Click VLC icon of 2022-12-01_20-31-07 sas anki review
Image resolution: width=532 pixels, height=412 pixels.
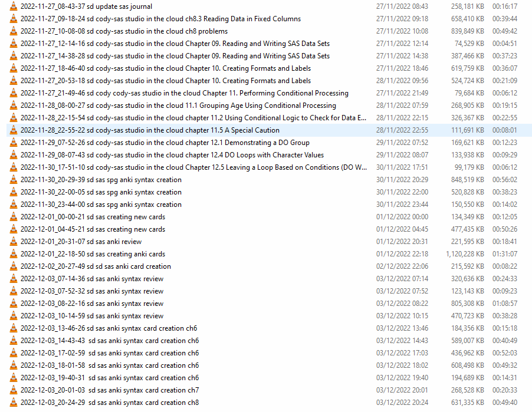click(x=14, y=242)
